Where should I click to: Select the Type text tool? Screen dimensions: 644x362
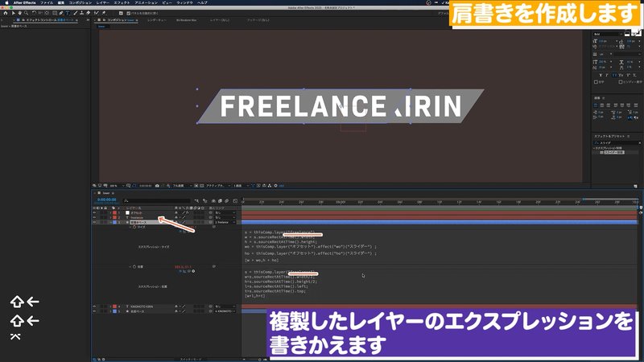(68, 13)
